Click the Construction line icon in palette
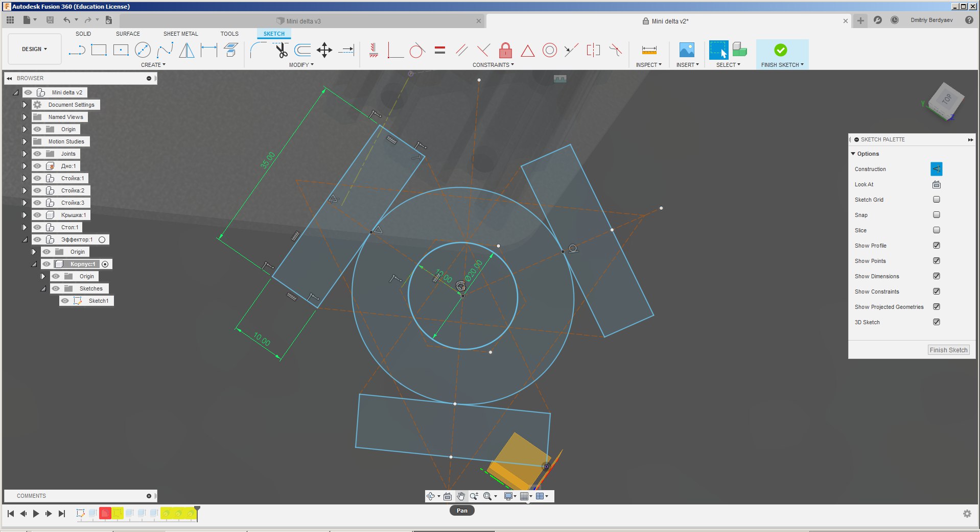The height and width of the screenshot is (532, 980). (x=936, y=169)
